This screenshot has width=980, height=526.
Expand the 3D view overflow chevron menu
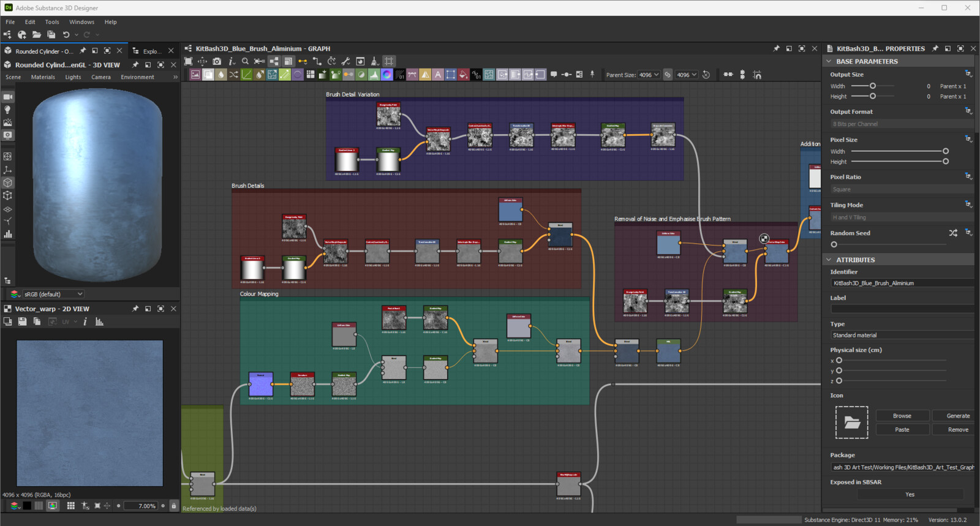click(x=175, y=77)
